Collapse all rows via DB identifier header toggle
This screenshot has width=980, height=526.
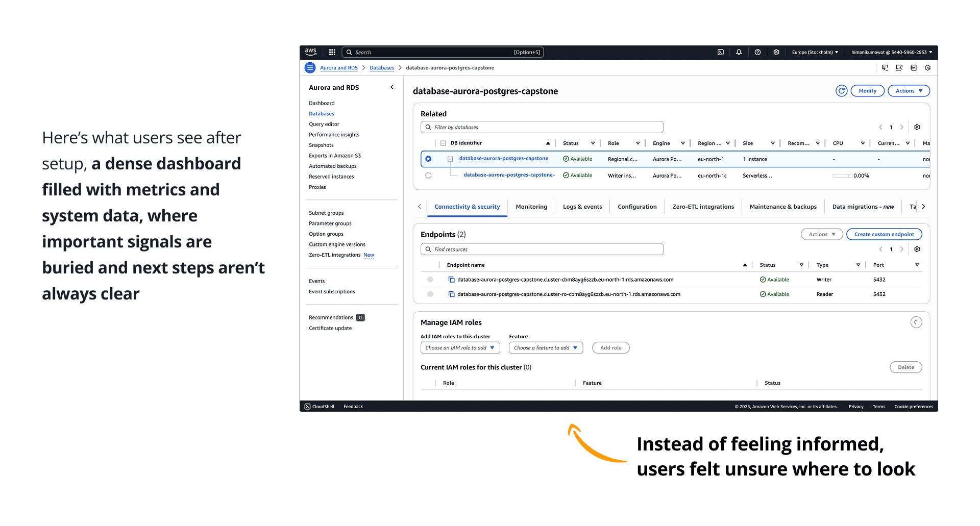[x=443, y=143]
